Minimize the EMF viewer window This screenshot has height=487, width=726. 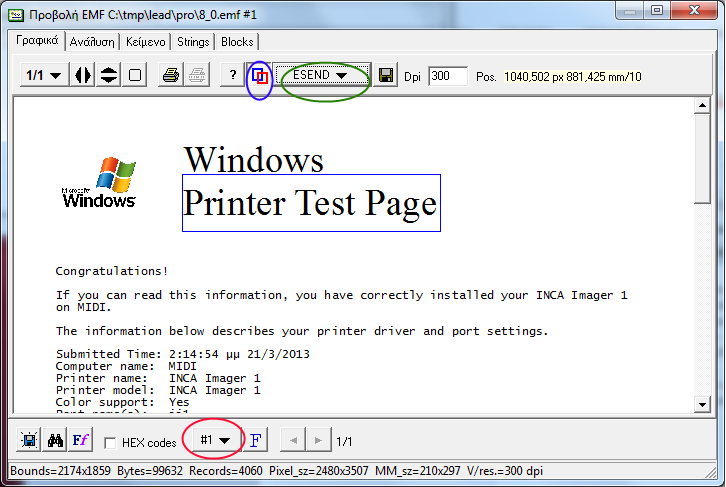point(630,11)
